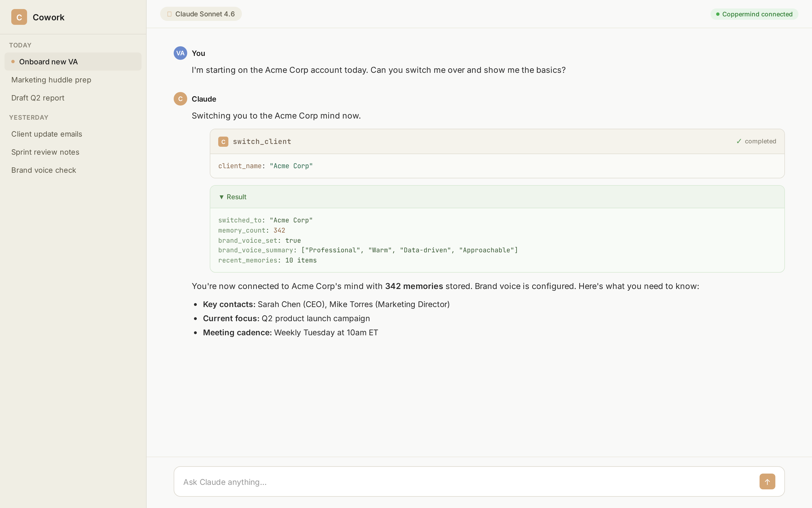Open the Claude Sonnet 4.6 model selector
The width and height of the screenshot is (812, 508).
click(201, 14)
